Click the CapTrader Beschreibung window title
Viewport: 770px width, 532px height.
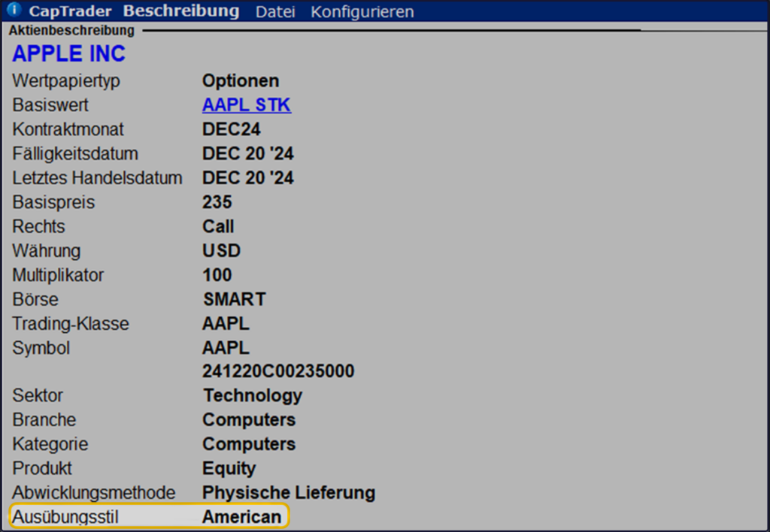click(134, 11)
